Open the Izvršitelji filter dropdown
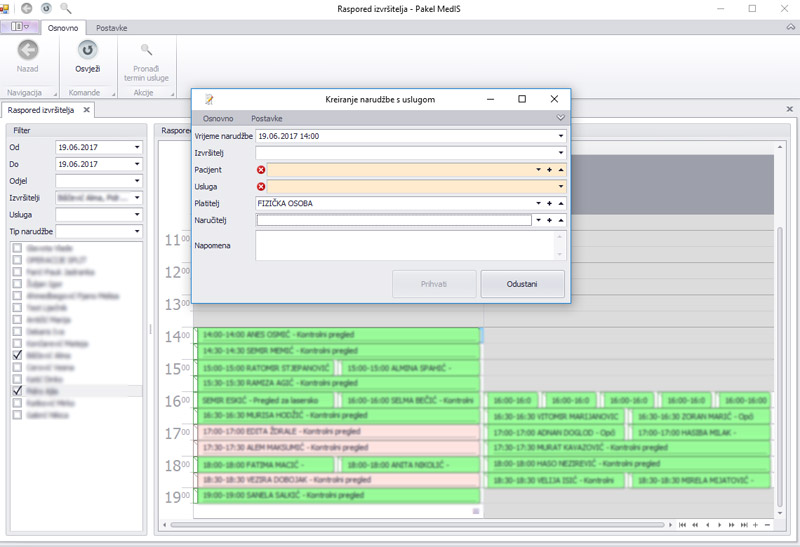 click(137, 198)
